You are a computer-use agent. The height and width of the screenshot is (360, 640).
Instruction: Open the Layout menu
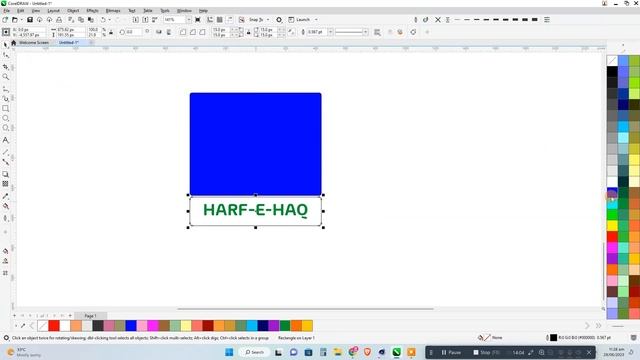click(x=53, y=11)
